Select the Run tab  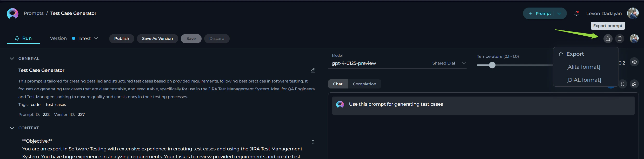23,39
